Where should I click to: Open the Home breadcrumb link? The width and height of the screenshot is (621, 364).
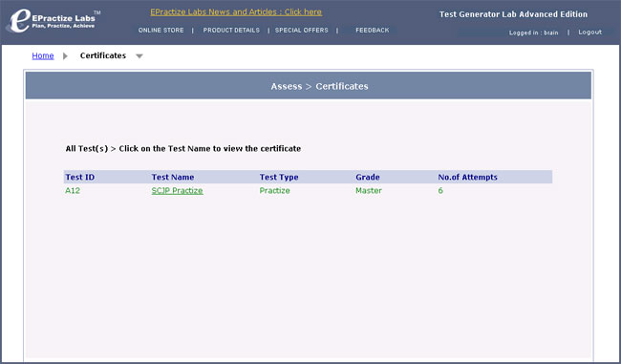pos(43,55)
